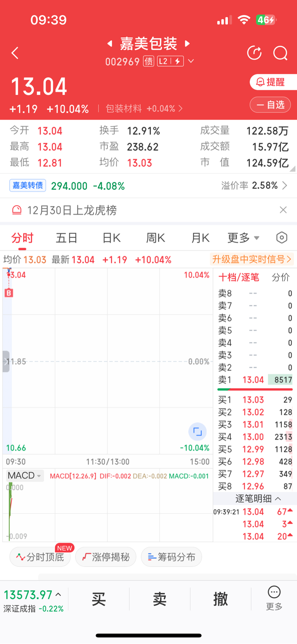Tap 买4 price 13.00 row
297x644 pixels.
[x=255, y=437]
